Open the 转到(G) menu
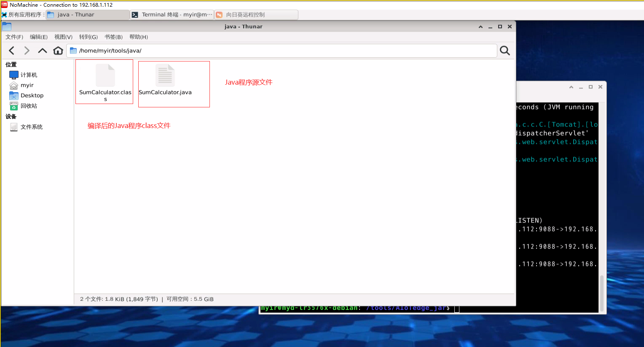Image resolution: width=644 pixels, height=347 pixels. [x=89, y=37]
